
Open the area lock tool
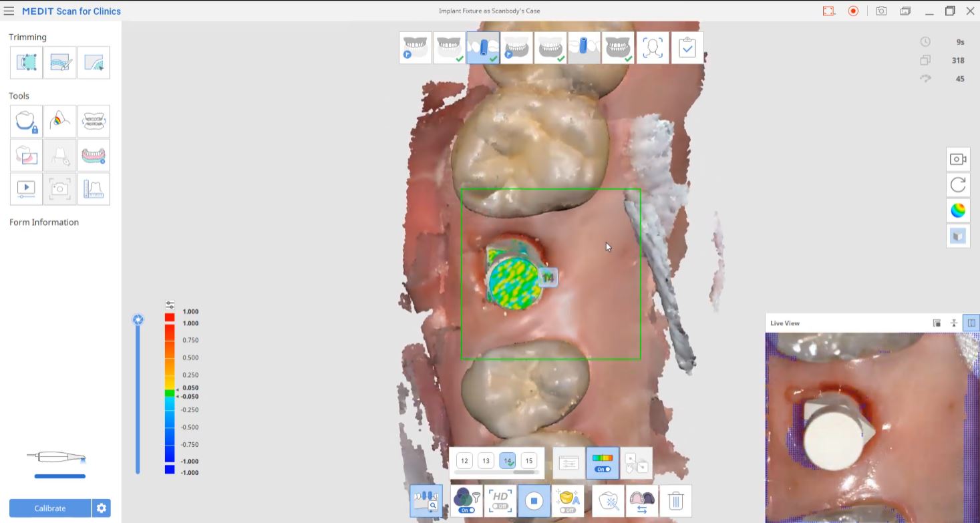tap(26, 122)
